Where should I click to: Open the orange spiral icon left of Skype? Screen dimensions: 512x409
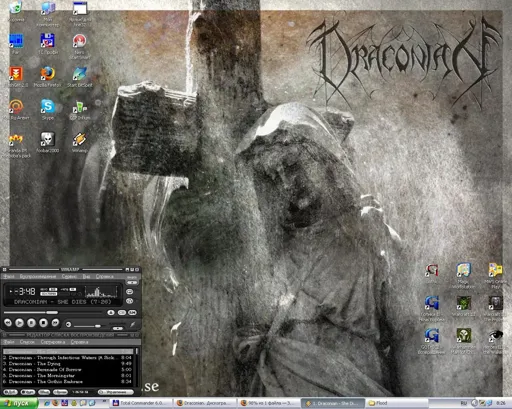[x=16, y=106]
